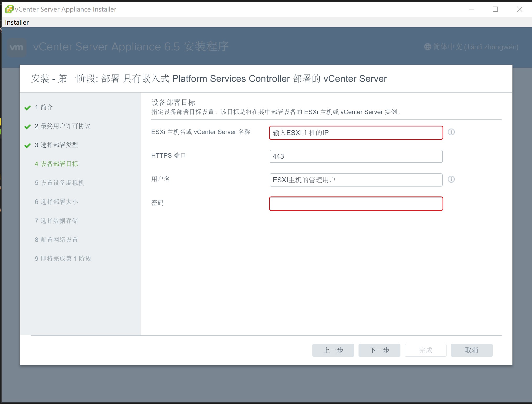
Task: Click the green checkmark next to 简介
Action: tap(28, 108)
